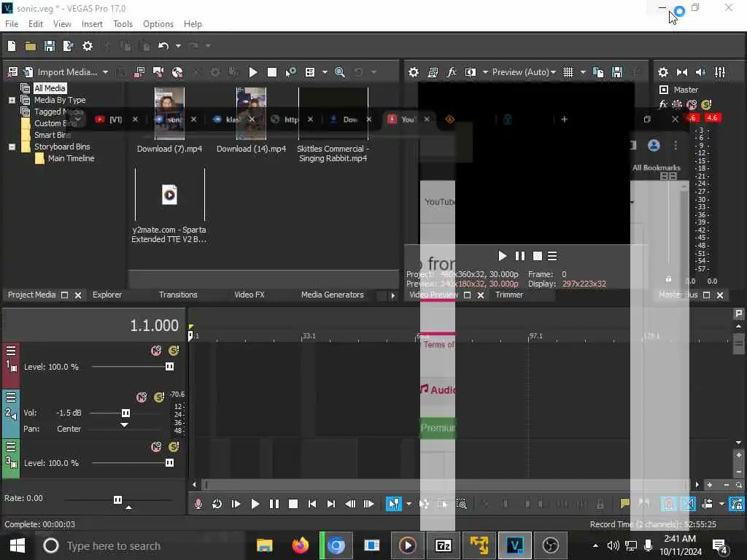Image resolution: width=747 pixels, height=560 pixels.
Task: Adjust track 1 Level slider handle
Action: (169, 367)
